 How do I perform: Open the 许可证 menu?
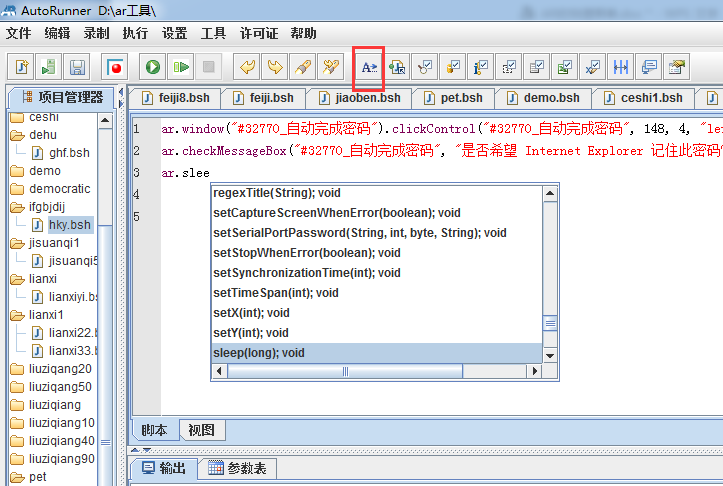click(x=259, y=33)
